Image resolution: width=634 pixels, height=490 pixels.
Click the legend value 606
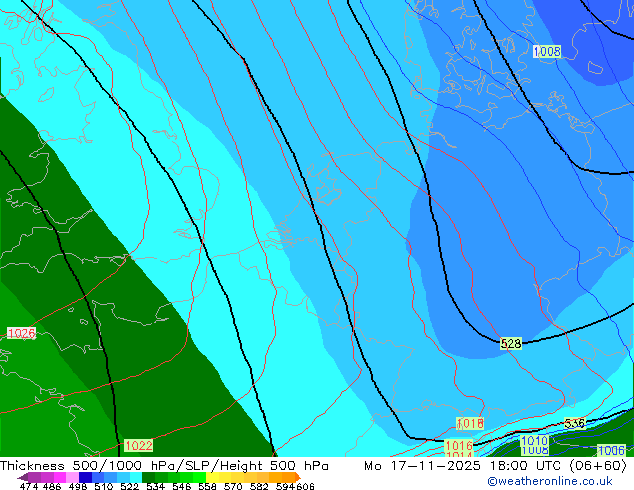305,486
